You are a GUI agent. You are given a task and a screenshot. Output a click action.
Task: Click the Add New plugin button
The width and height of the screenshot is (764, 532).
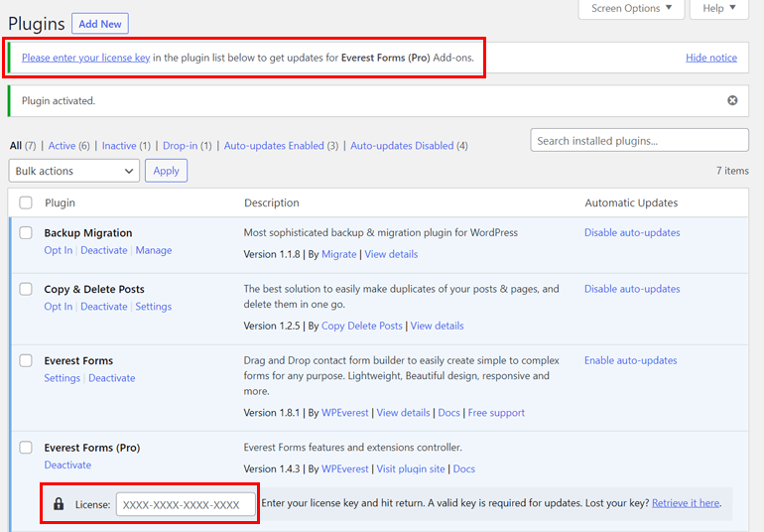tap(100, 24)
